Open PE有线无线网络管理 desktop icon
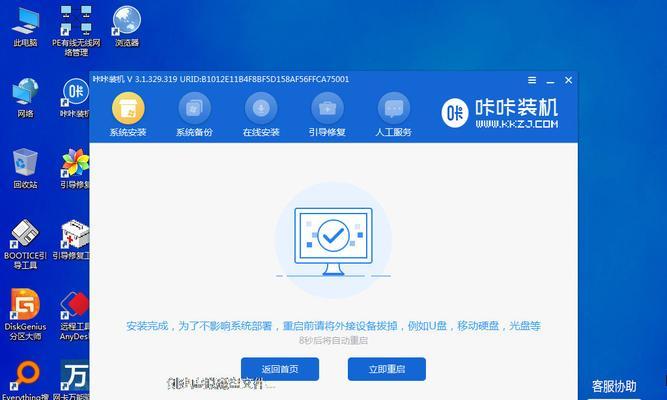 pos(76,31)
